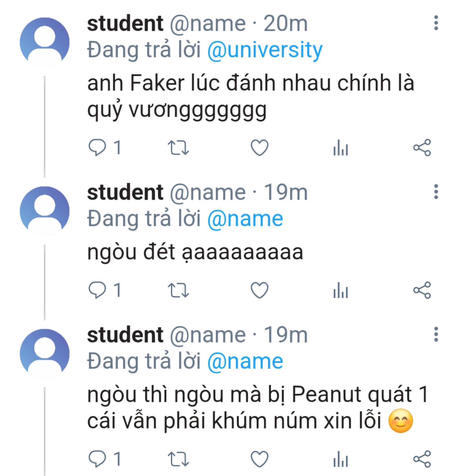View analytics for the Faker tweet
The height and width of the screenshot is (476, 459).
341,148
